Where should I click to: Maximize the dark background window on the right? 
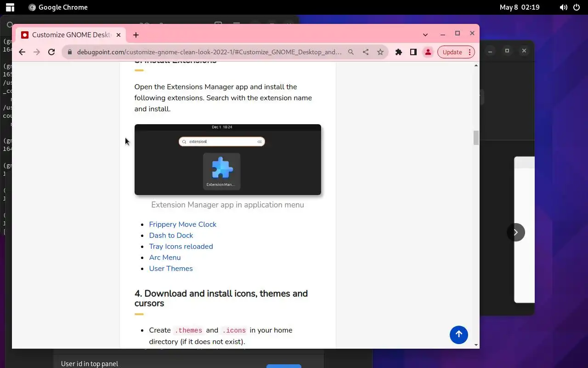point(507,51)
